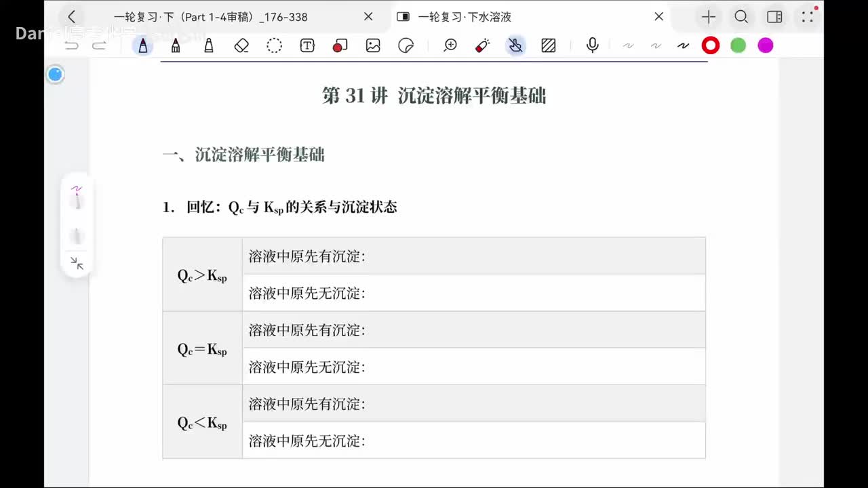Viewport: 868px width, 488px height.
Task: Pick the red pen color
Action: tap(711, 45)
